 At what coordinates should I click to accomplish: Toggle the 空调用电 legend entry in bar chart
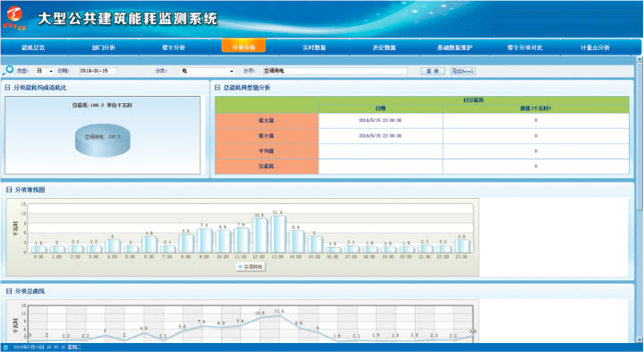pos(251,267)
